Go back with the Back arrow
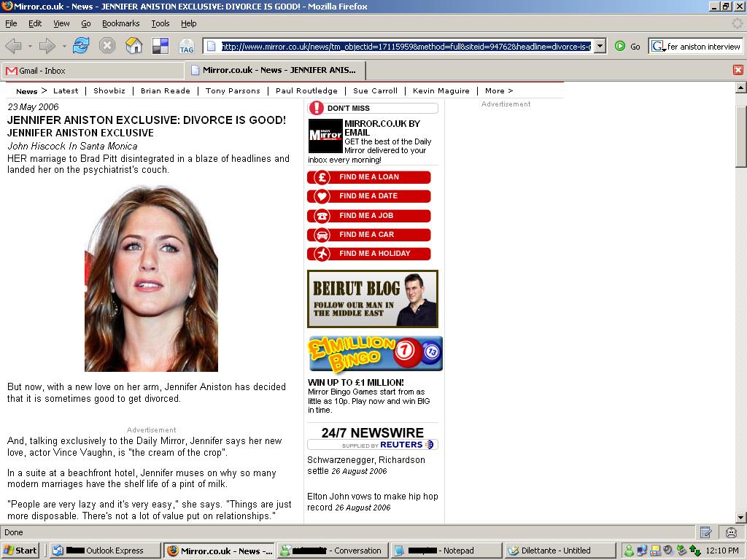Screen dimensions: 747x560 14,46
